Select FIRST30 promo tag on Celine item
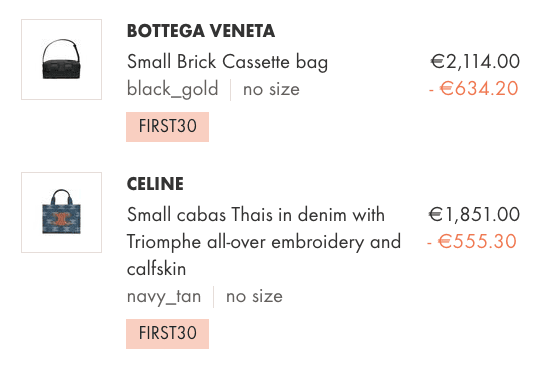The width and height of the screenshot is (537, 369). [x=167, y=333]
